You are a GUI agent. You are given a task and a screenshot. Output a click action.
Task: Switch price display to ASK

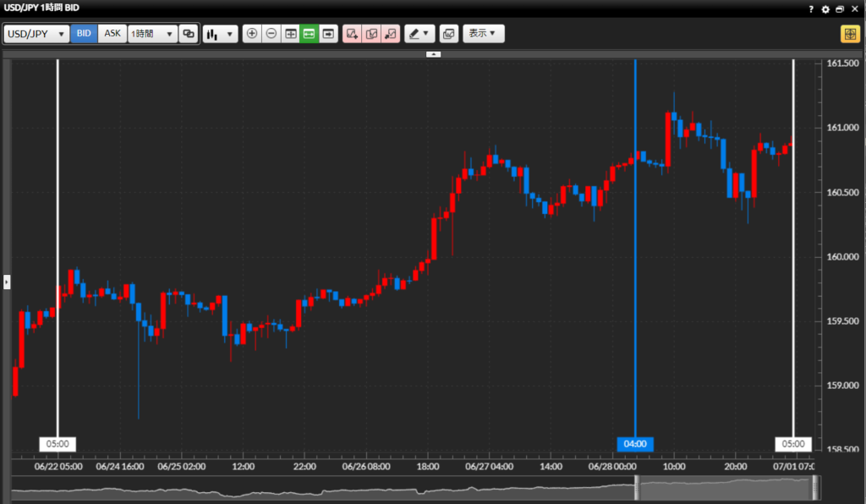[112, 34]
